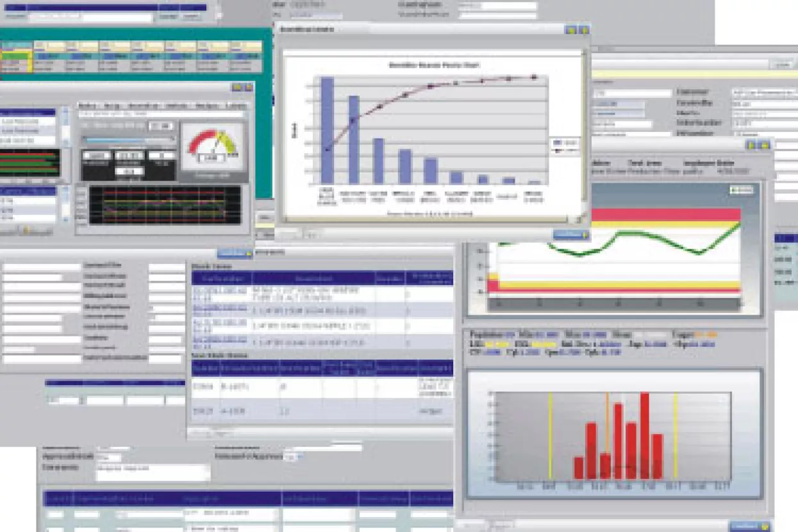Click the tallest red bar in the histogram
Screen dimensions: 798x532
point(645,436)
